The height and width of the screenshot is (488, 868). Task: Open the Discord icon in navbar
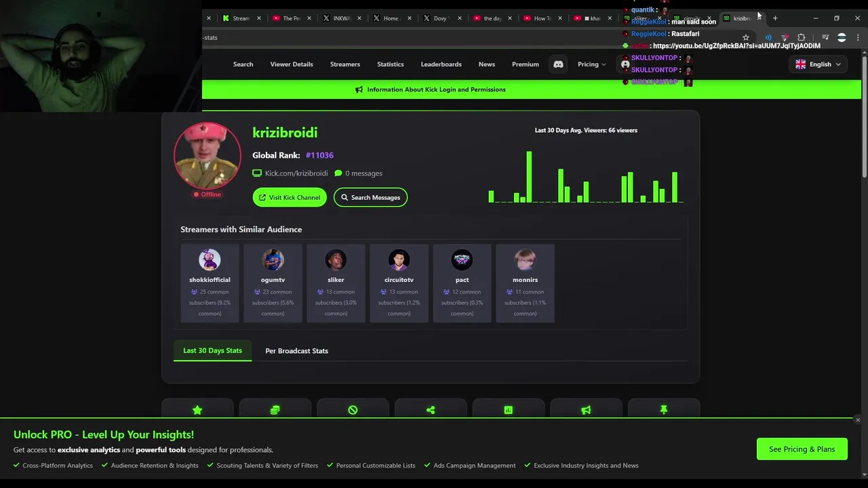pos(558,64)
